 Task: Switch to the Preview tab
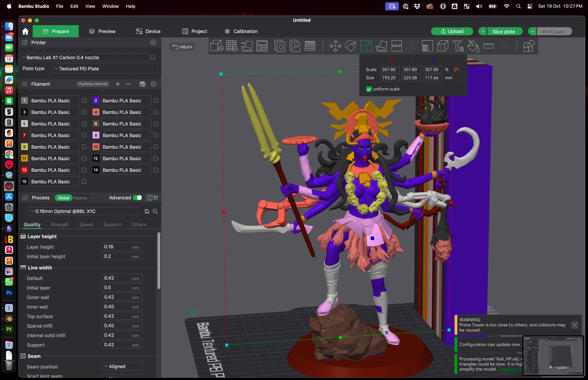pyautogui.click(x=102, y=31)
